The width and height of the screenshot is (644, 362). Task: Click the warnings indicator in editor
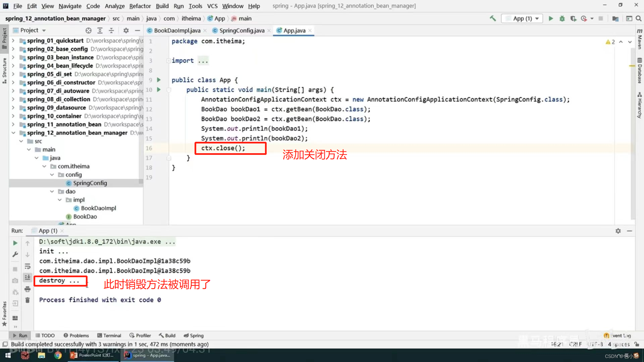click(x=610, y=42)
